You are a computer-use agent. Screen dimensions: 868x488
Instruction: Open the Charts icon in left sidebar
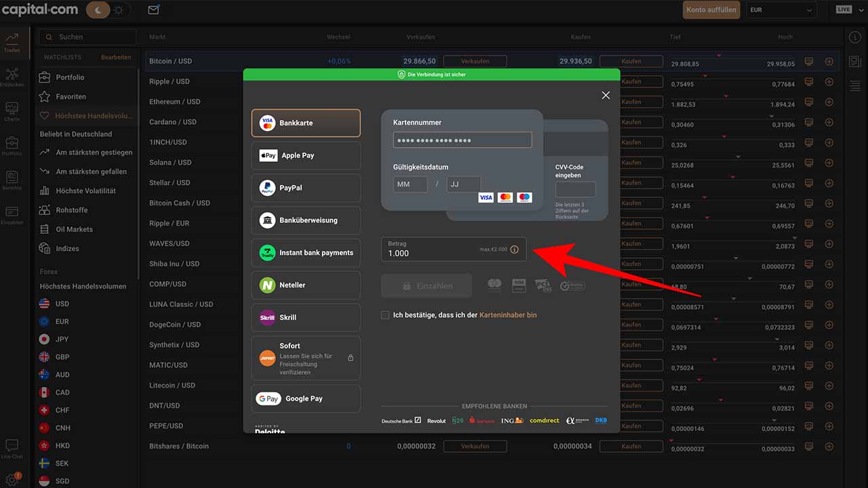click(12, 111)
